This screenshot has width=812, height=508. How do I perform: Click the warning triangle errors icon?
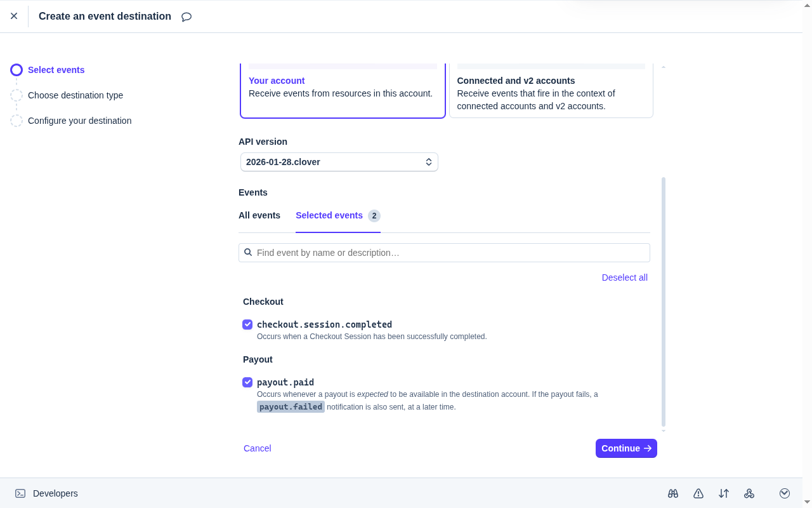tap(698, 493)
